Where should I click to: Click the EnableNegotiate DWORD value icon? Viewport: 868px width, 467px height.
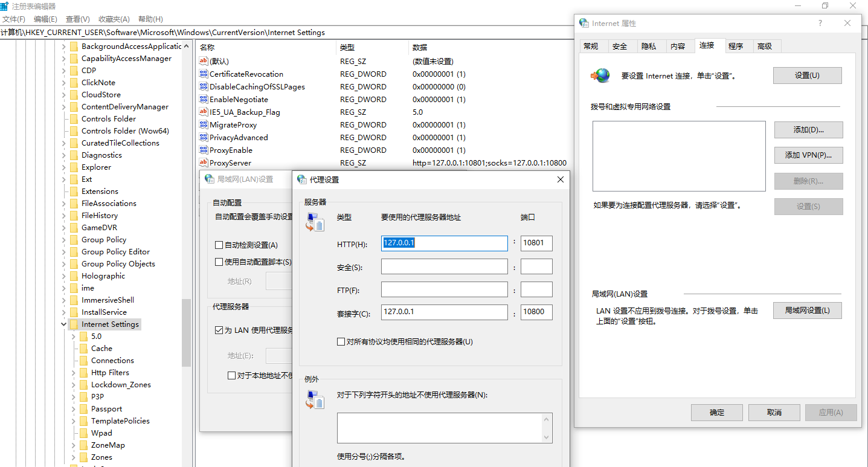tap(204, 99)
